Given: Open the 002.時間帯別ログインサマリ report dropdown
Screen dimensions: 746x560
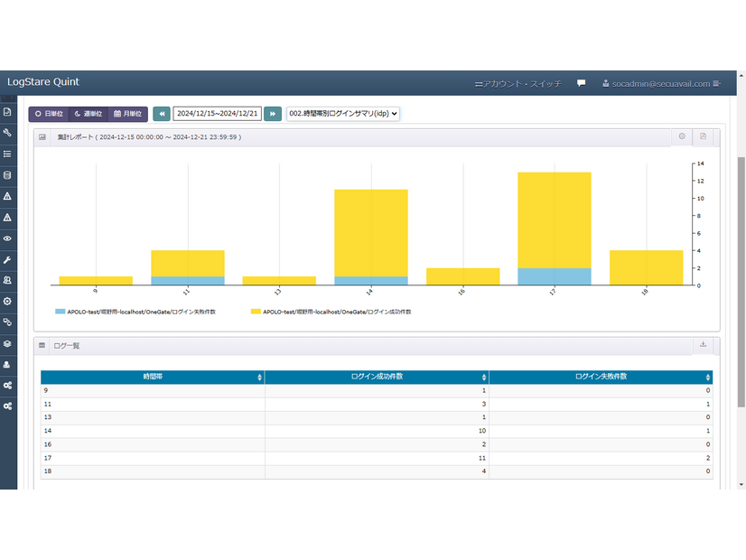Looking at the screenshot, I should pos(343,114).
